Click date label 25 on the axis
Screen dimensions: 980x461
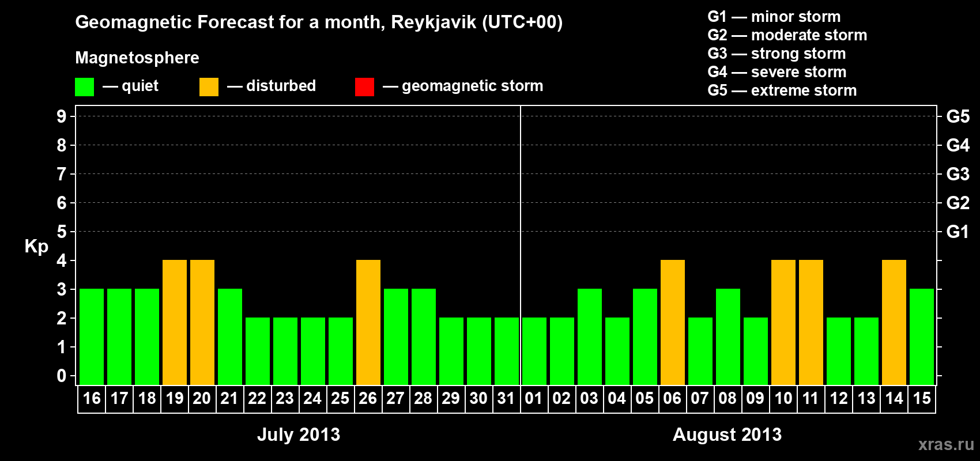click(x=341, y=398)
